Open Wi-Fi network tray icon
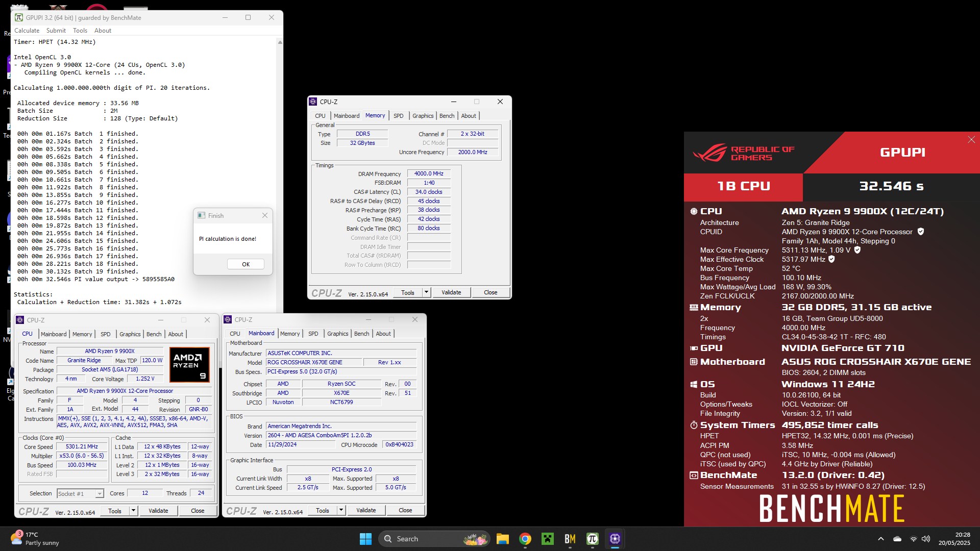The image size is (980, 551). tap(913, 539)
